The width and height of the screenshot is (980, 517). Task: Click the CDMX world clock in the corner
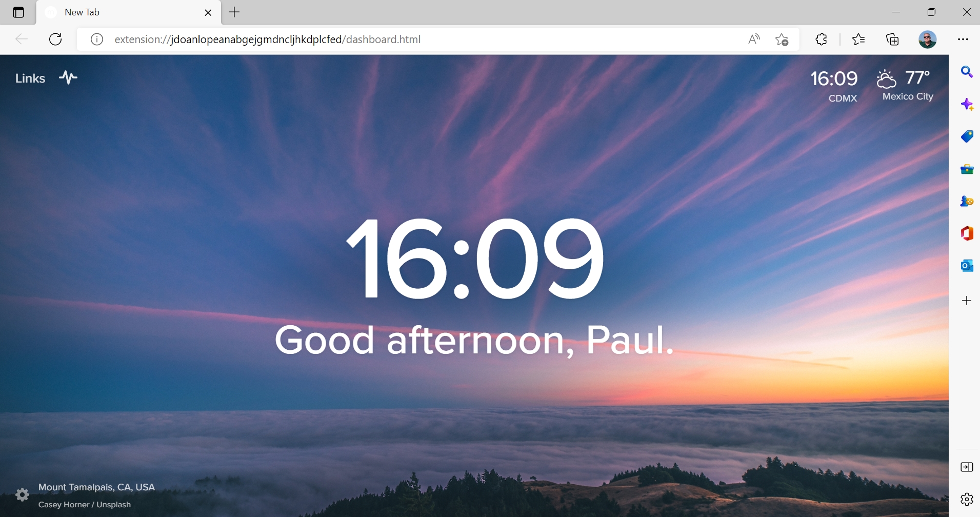(x=834, y=85)
